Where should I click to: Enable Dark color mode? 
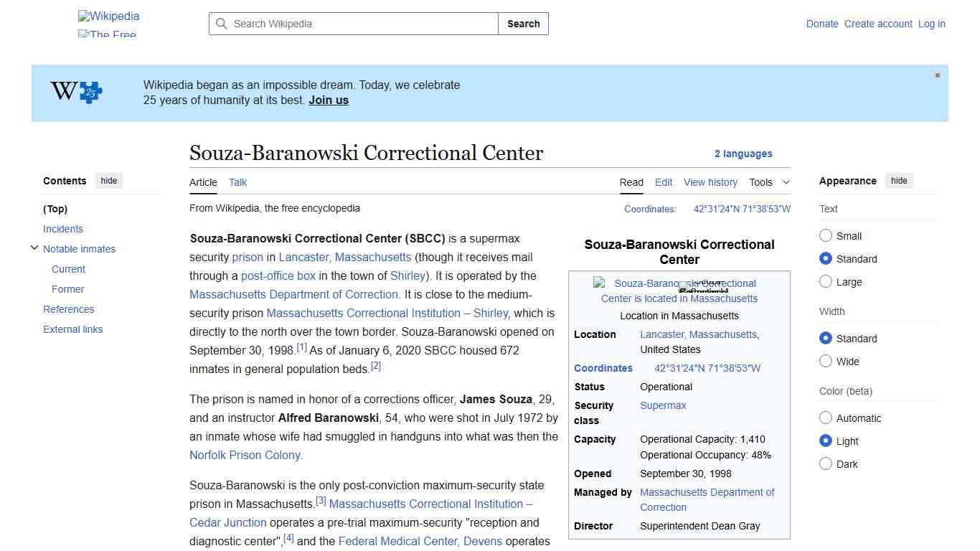826,464
